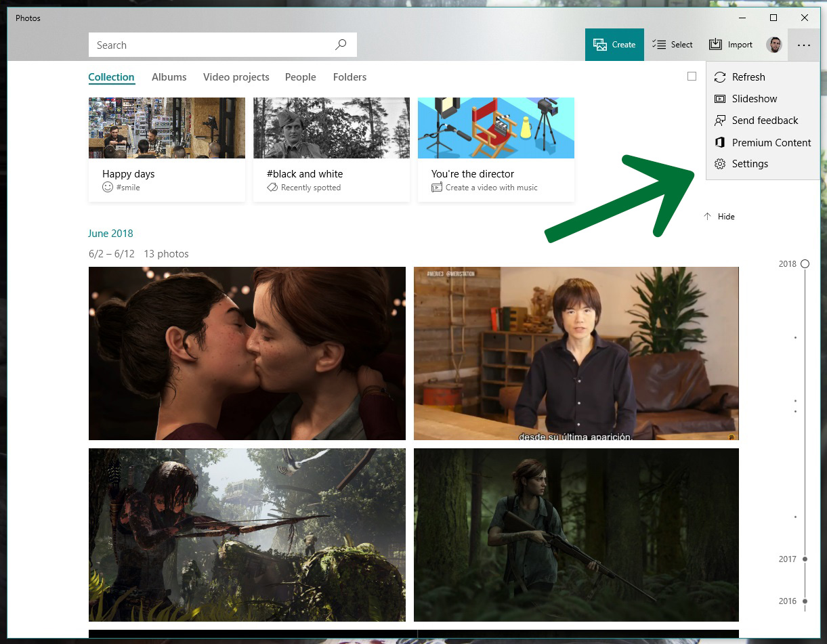Click the search magnifier icon
Screen dimensions: 827x644
point(341,45)
